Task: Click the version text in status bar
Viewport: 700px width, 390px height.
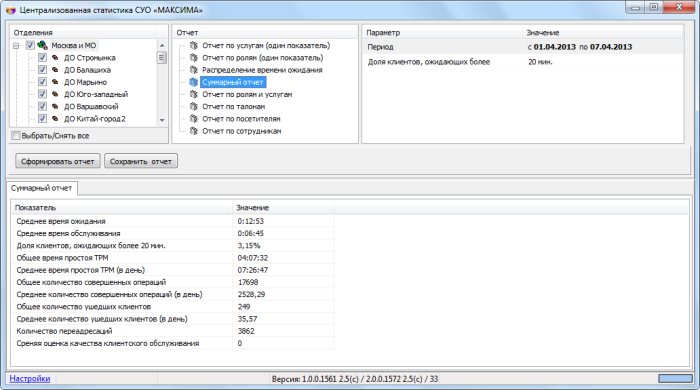Action: (354, 379)
